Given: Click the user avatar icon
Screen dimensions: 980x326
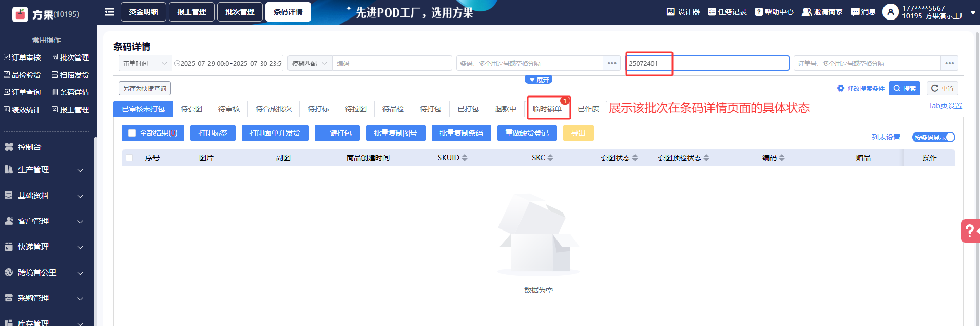Looking at the screenshot, I should (x=891, y=12).
